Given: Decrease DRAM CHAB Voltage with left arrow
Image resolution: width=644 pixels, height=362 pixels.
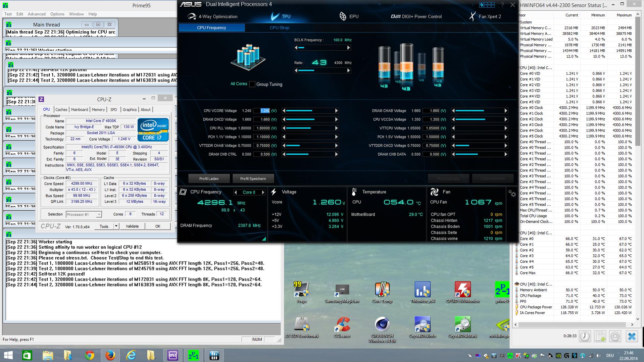Looking at the screenshot, I should pos(453,111).
